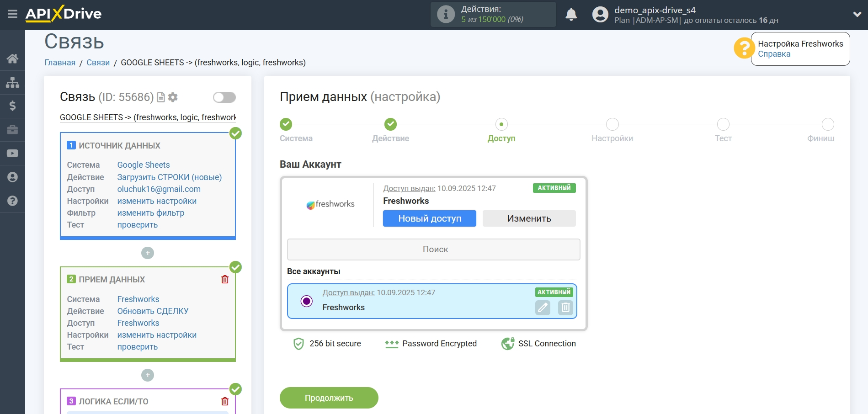Click the green Продолжить button
Viewport: 868px width, 414px height.
point(329,398)
